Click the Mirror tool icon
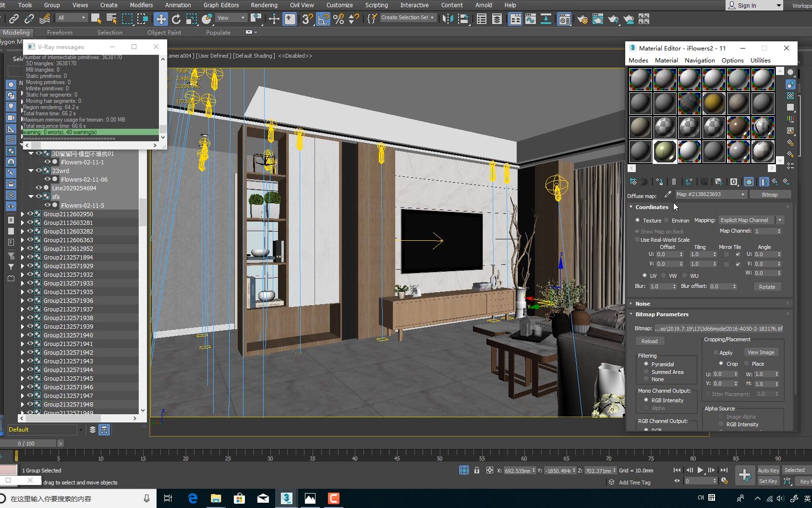 [x=448, y=19]
